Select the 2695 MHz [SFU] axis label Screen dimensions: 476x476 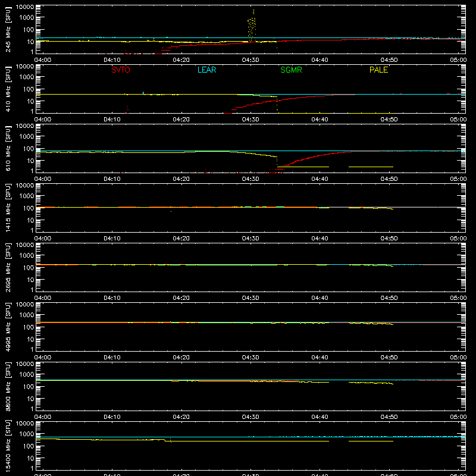pyautogui.click(x=8, y=267)
